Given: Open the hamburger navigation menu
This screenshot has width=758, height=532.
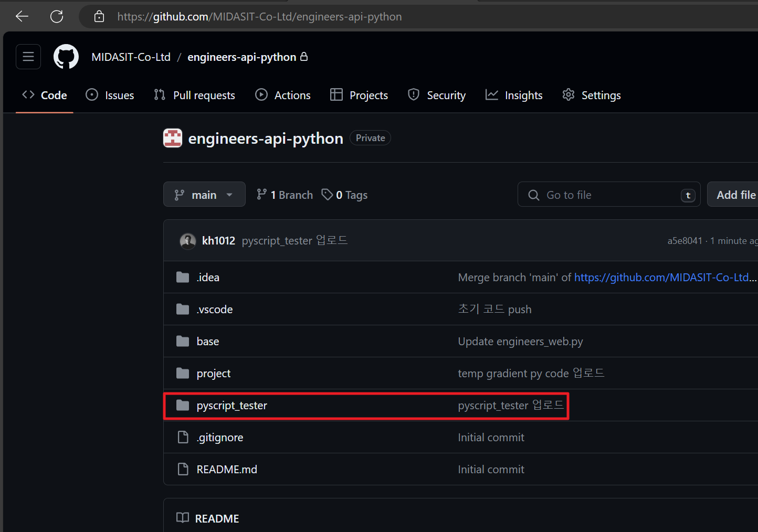Looking at the screenshot, I should click(28, 57).
